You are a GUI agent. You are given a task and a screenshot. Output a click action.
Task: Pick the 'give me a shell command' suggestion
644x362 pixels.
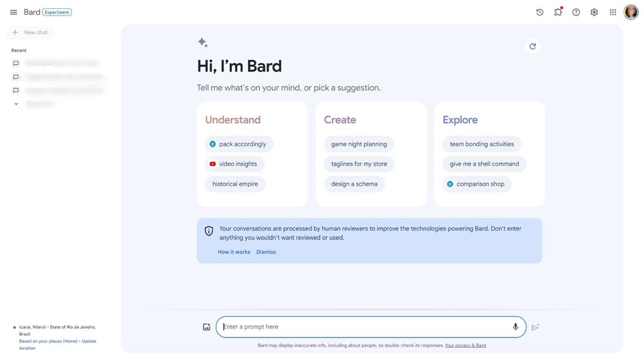[484, 164]
